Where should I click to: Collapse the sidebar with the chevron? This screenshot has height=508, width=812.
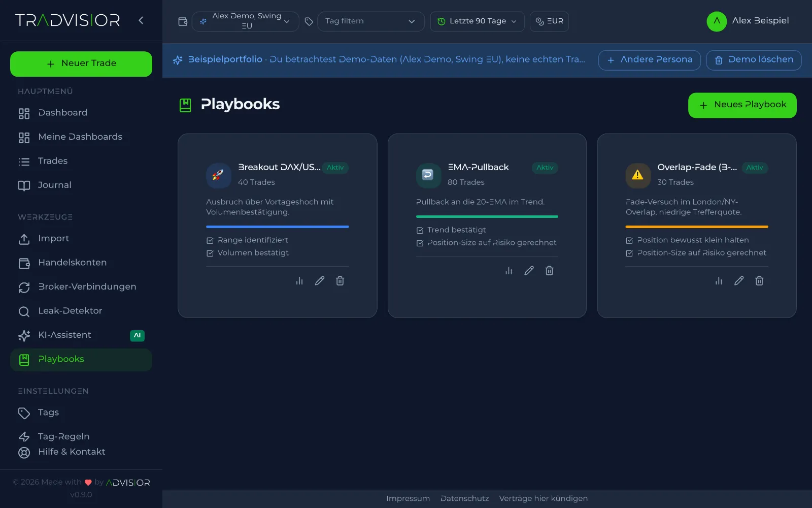[x=141, y=20]
